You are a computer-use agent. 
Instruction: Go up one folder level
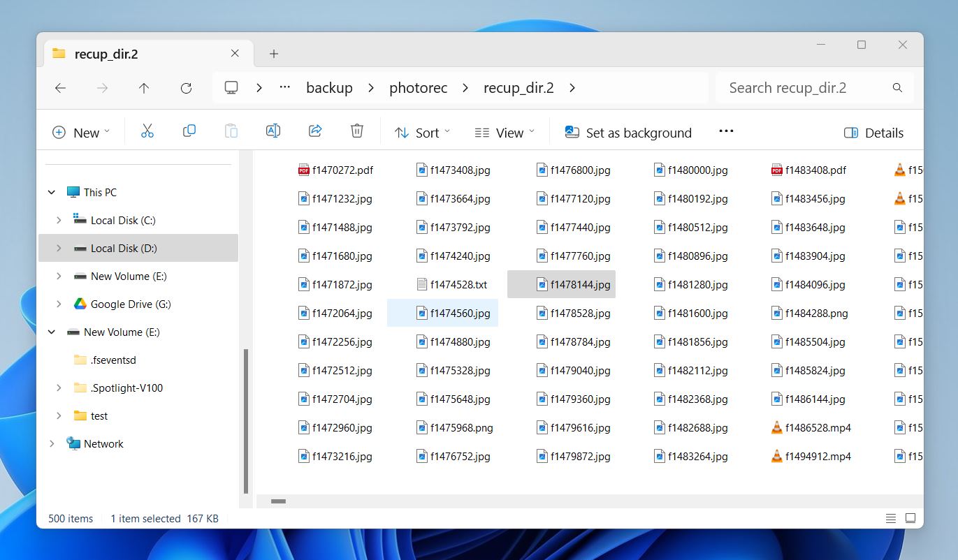point(144,88)
